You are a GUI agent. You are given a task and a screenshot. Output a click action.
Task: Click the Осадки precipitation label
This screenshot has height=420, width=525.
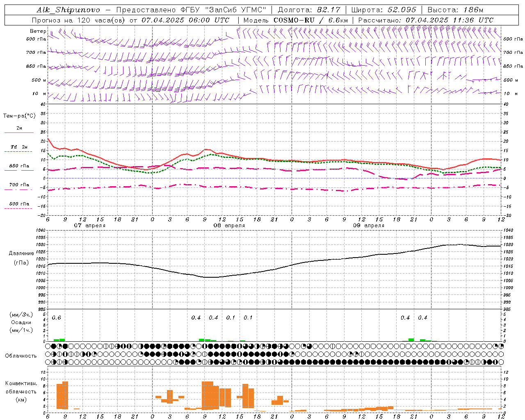pyautogui.click(x=21, y=322)
